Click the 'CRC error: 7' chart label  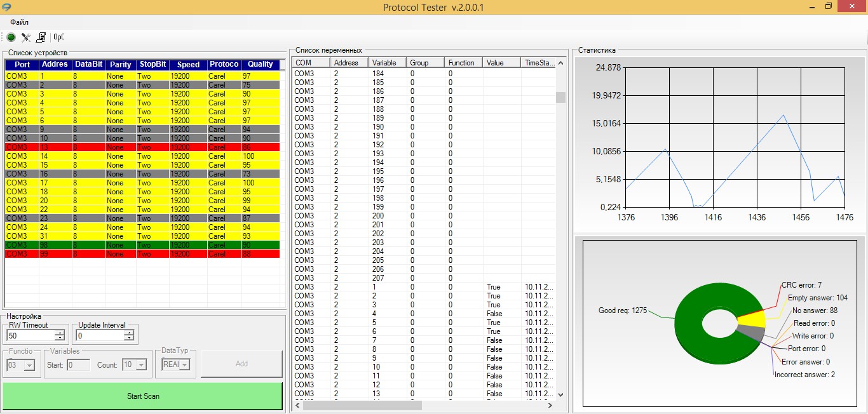[801, 285]
